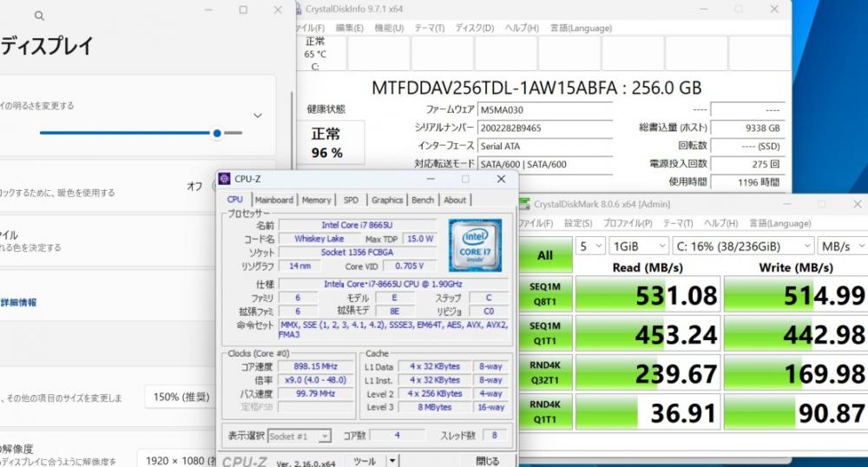Click the Intel Core i7 8665U name field
Image resolution: width=868 pixels, height=467 pixels.
pos(357,225)
